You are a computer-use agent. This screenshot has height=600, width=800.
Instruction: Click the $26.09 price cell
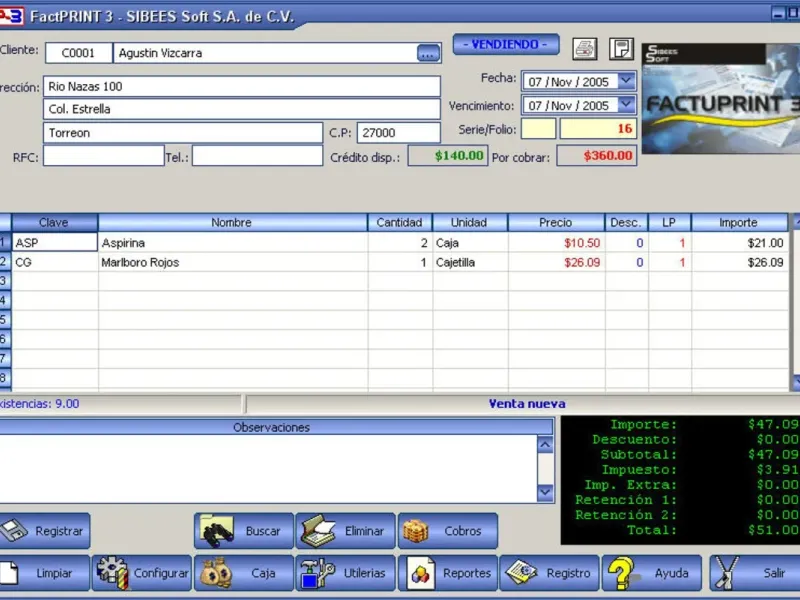tap(556, 262)
